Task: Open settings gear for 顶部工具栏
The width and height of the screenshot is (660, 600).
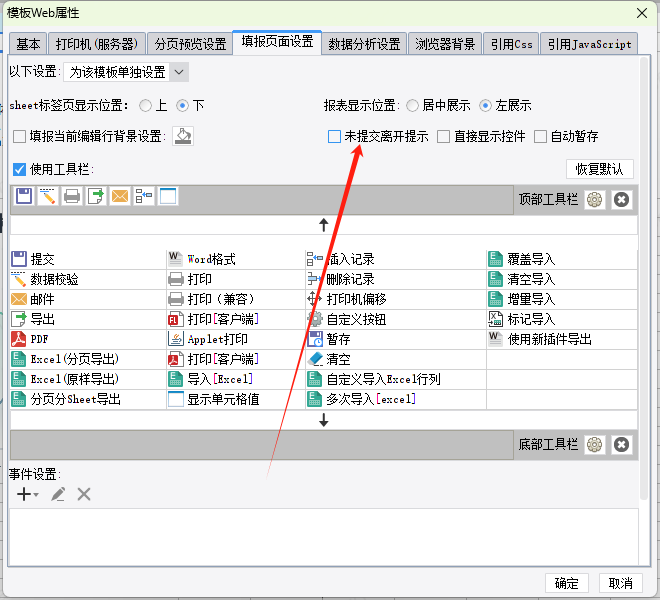Action: click(595, 200)
